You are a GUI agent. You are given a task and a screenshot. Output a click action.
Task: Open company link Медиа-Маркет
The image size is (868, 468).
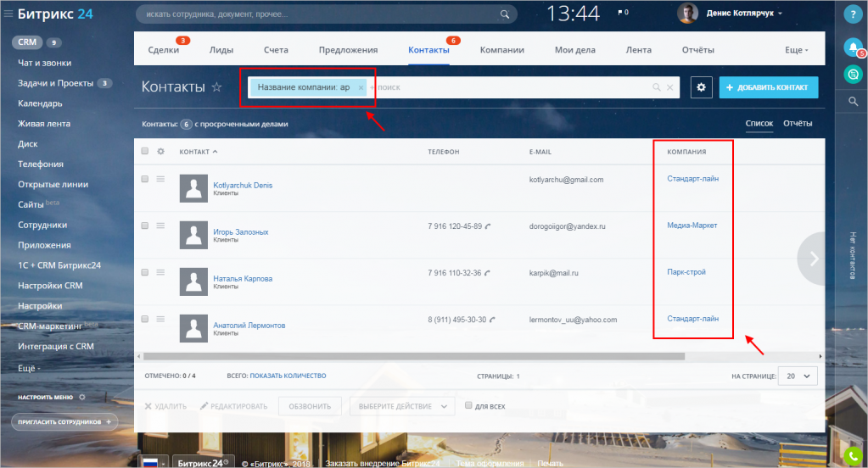point(692,226)
